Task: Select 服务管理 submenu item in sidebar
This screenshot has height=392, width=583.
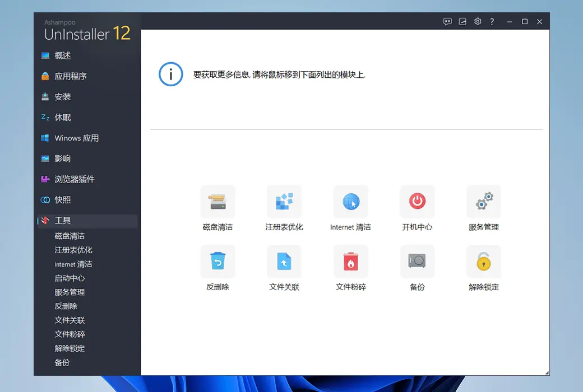Action: pyautogui.click(x=70, y=292)
